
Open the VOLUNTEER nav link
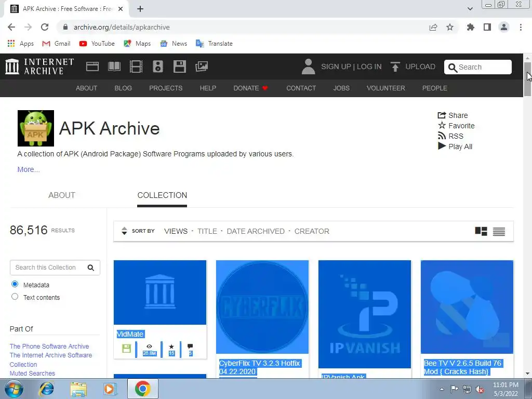tap(386, 88)
